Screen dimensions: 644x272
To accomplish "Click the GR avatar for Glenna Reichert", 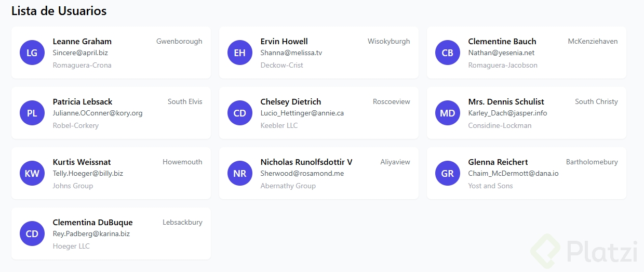I will [x=448, y=173].
